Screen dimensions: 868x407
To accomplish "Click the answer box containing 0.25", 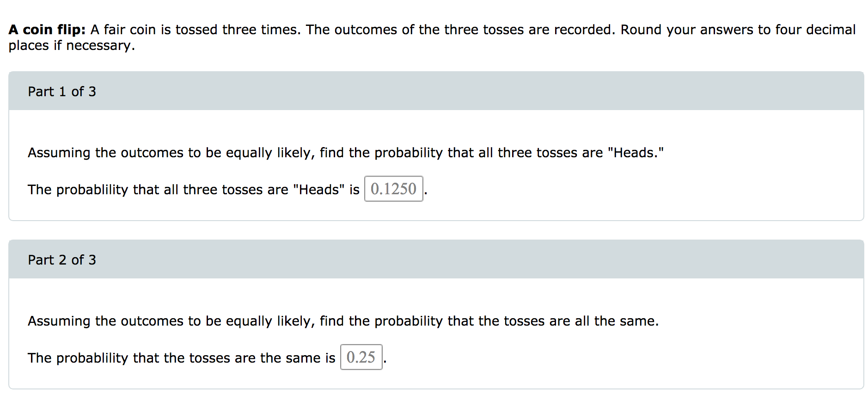I will pyautogui.click(x=361, y=357).
